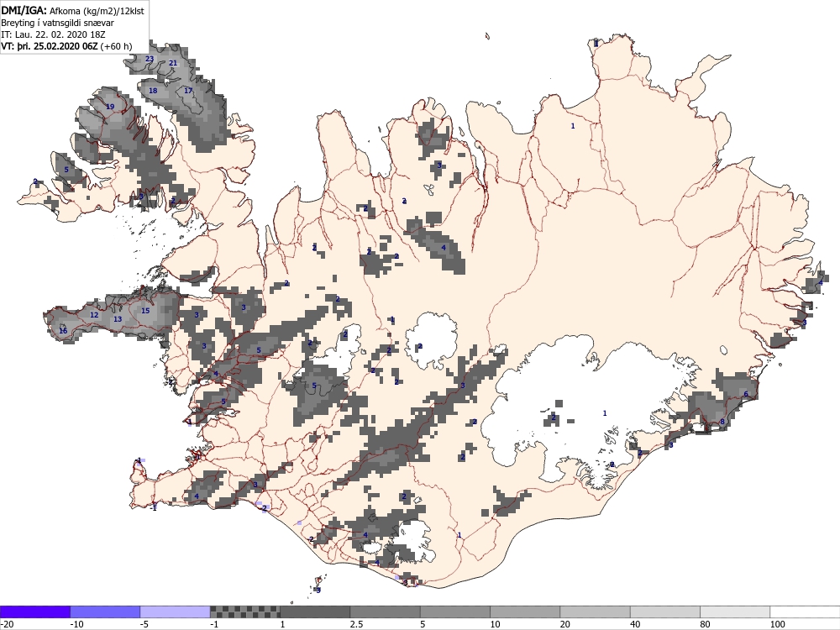This screenshot has width=840, height=630.
Task: Click the "IT: Lau. 22. 02. 2020 18Z" line
Action: pos(51,34)
